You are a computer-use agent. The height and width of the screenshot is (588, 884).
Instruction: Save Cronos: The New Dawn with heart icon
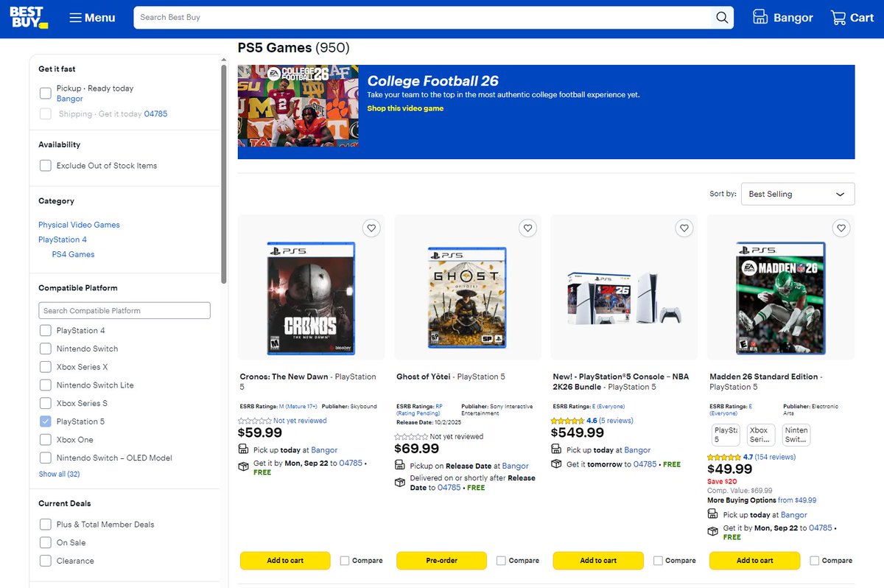[x=371, y=228]
